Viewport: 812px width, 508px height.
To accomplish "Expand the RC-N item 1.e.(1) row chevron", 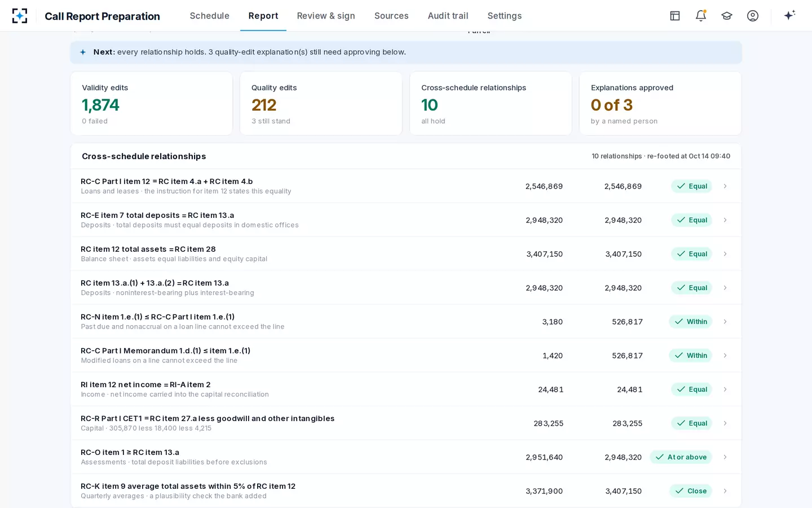I will pyautogui.click(x=725, y=322).
